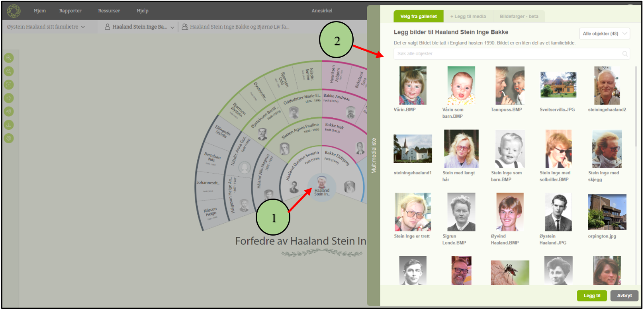Expand the Øystein Haaland family tree dropdown
This screenshot has width=644, height=310.
[46, 27]
